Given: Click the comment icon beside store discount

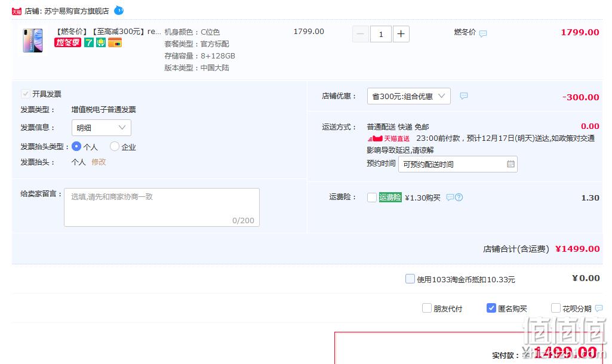Looking at the screenshot, I should 464,95.
